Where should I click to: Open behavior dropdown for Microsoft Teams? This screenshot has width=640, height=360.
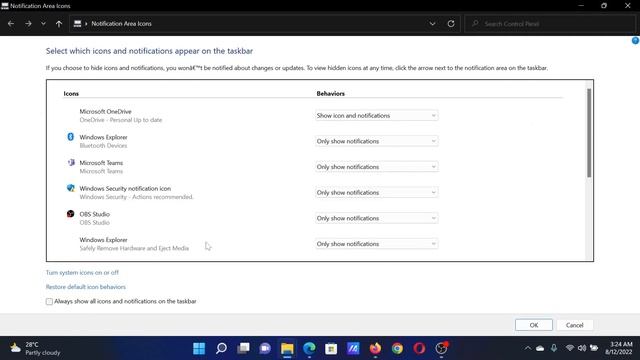tap(376, 167)
